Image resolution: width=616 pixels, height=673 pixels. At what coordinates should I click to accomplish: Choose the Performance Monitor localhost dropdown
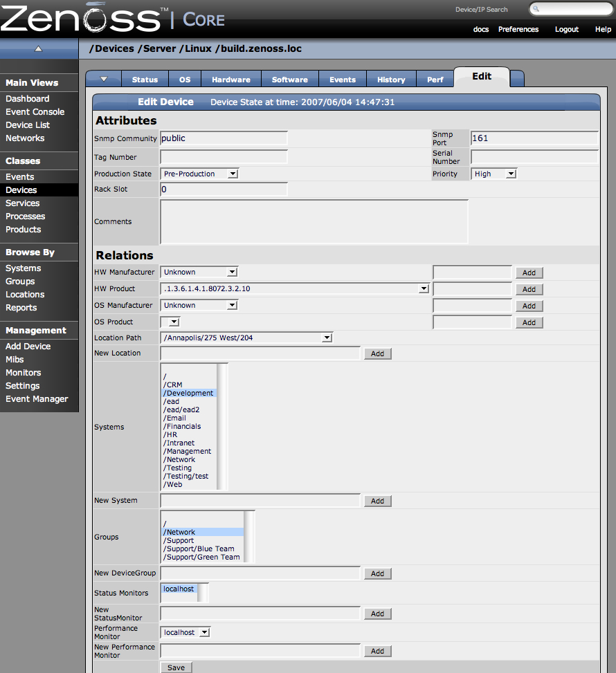point(185,632)
